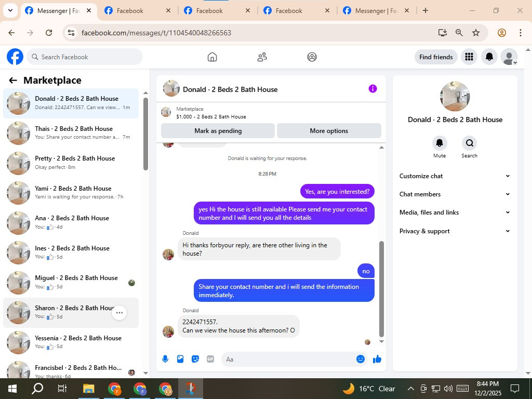Click the browser address bar URL
The image size is (532, 399).
coord(156,33)
